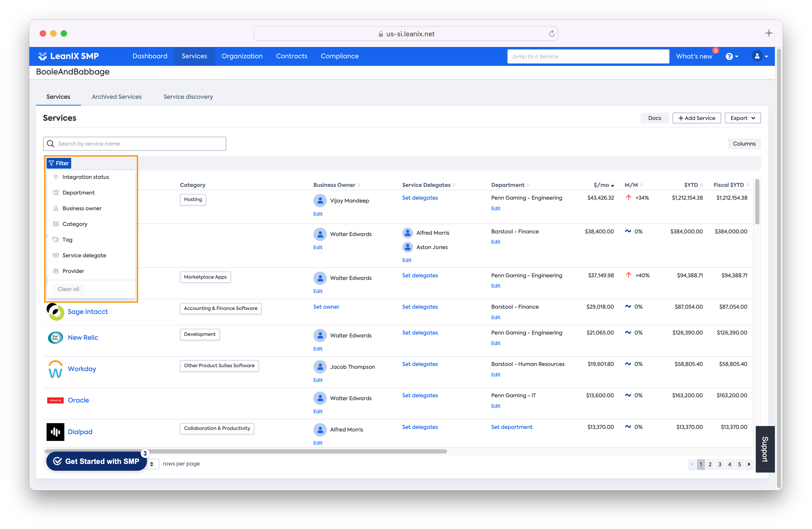Viewport: 812px width, 529px height.
Task: Click the Add Service button
Action: click(x=697, y=118)
